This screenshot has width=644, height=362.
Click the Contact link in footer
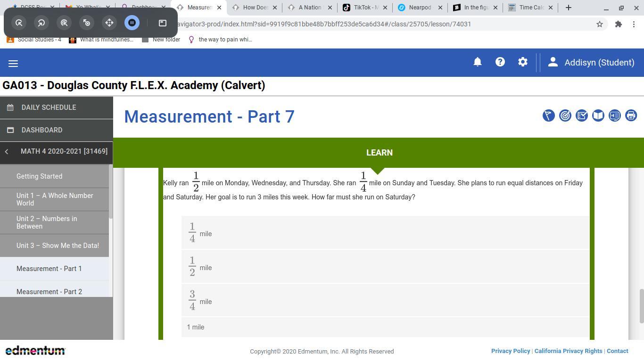tap(618, 351)
